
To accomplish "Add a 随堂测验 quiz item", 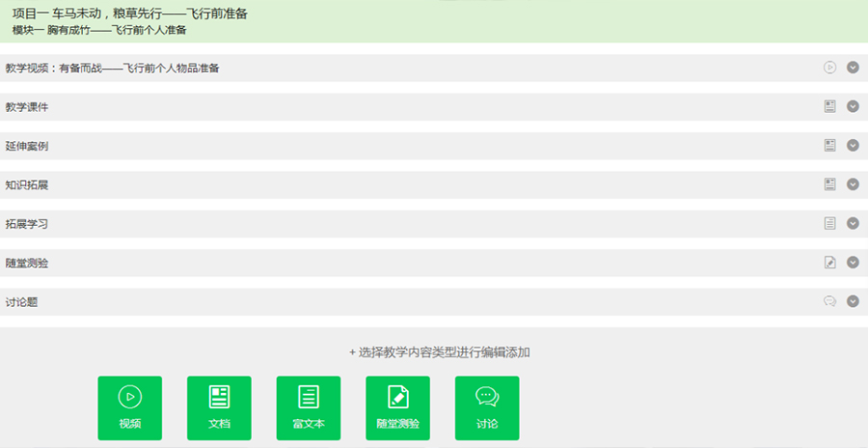I will coord(397,407).
